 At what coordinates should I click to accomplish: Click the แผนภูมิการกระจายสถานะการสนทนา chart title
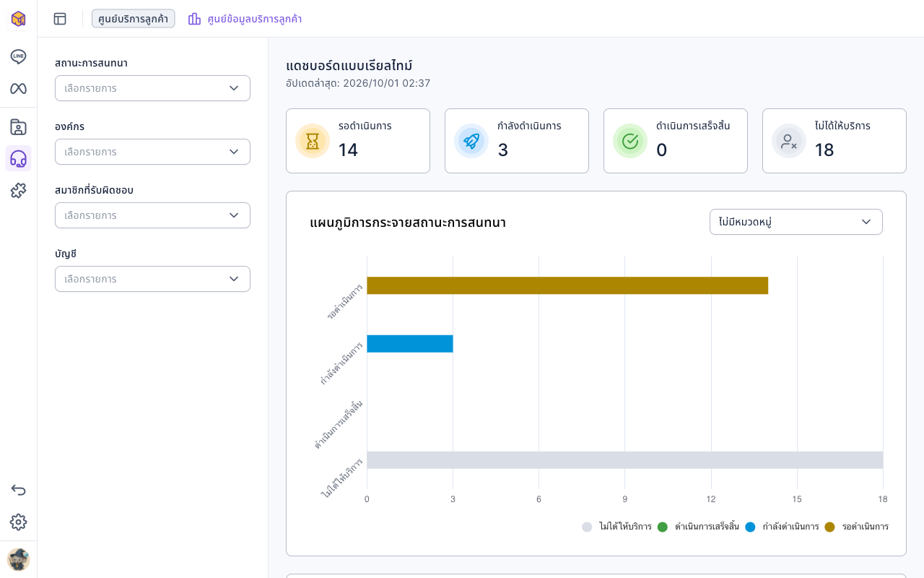(408, 223)
